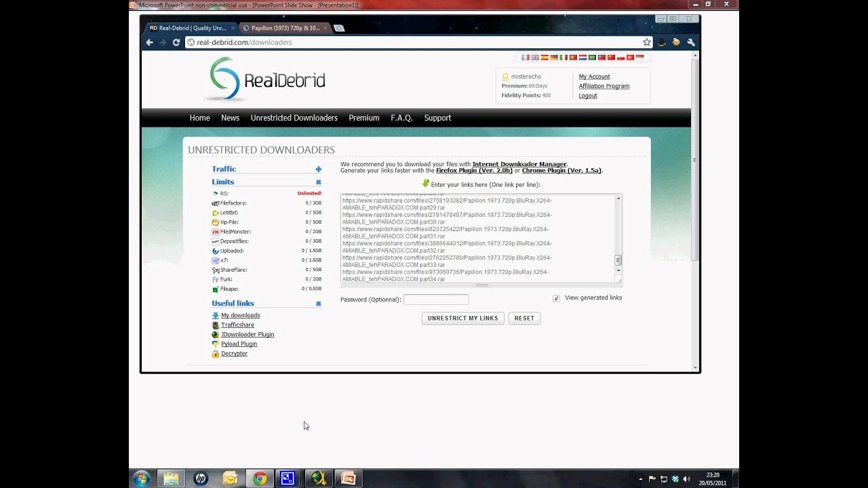Screen dimensions: 868x488
Task: Click the Reset button
Action: coord(524,318)
